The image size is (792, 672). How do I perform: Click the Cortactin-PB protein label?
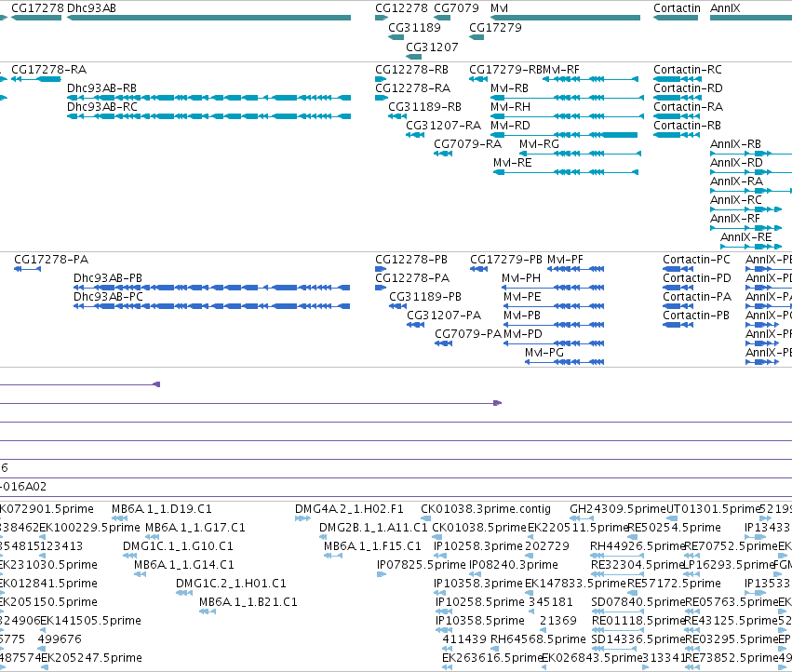click(696, 316)
